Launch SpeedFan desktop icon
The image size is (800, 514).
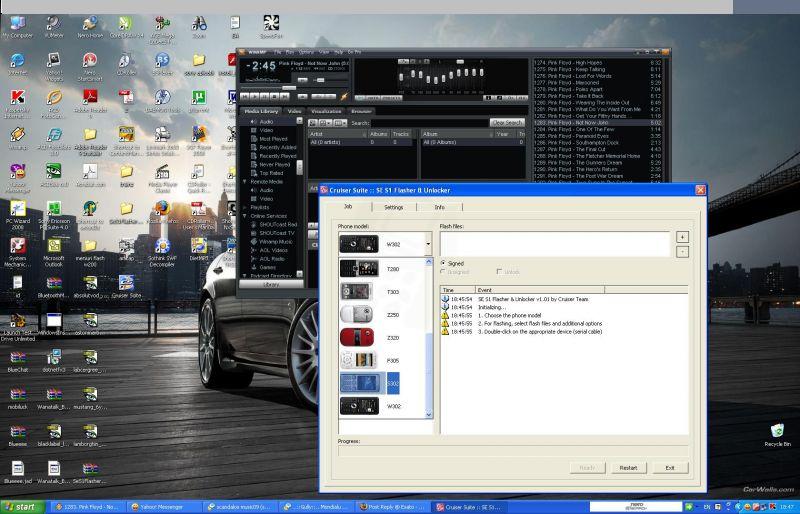pos(271,27)
